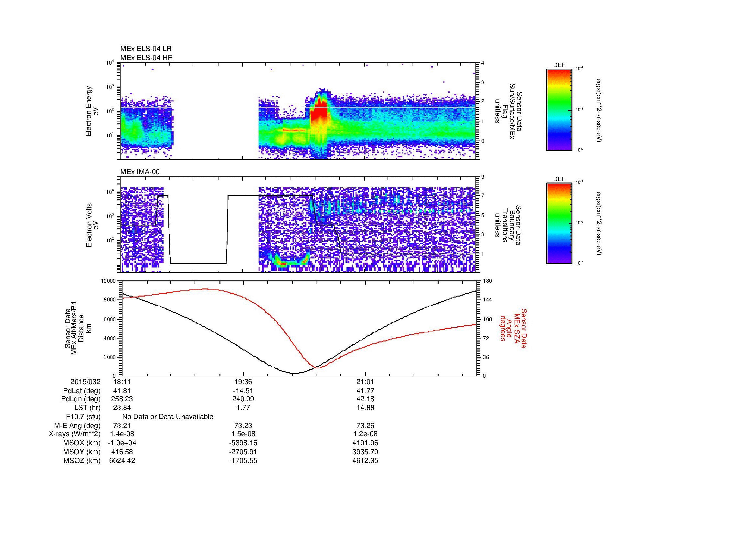Click the top colorbar units ergs label
The width and height of the screenshot is (756, 534).
point(599,110)
